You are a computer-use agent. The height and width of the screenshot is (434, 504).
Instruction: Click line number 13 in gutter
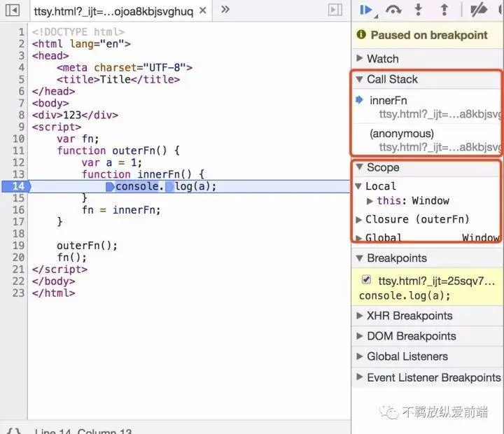18,174
